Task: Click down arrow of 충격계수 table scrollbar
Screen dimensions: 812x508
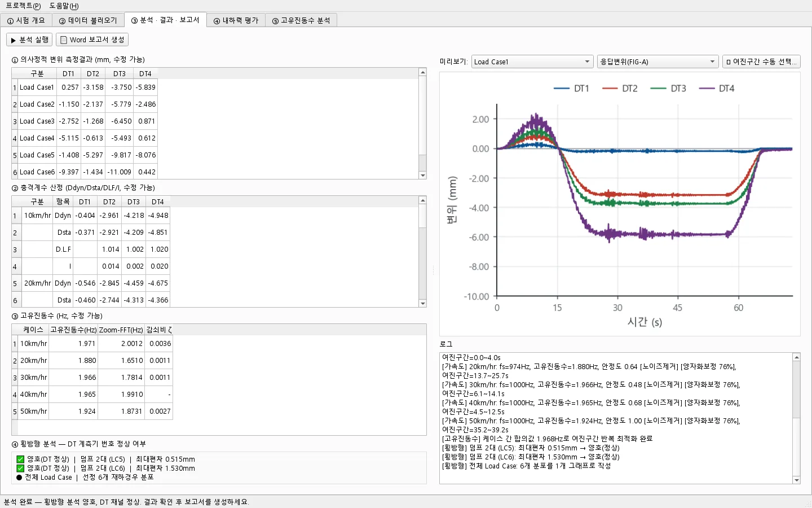Action: pyautogui.click(x=423, y=304)
